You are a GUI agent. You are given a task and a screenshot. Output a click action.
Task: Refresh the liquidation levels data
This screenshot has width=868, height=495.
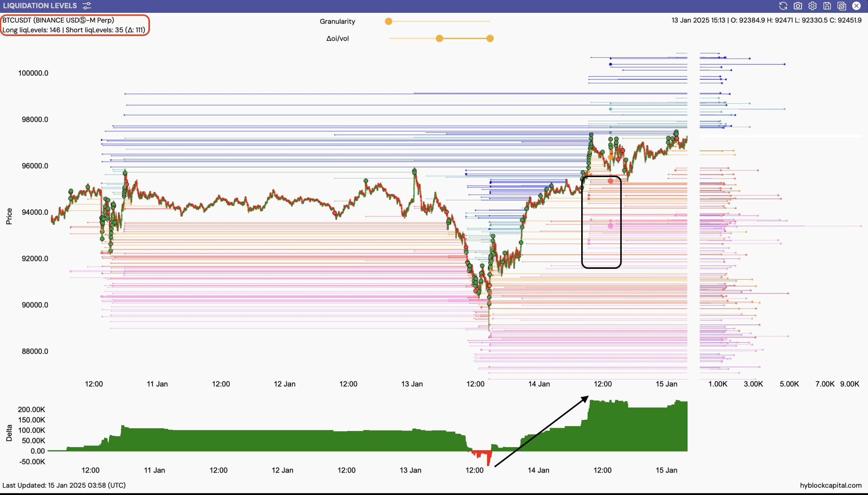tap(783, 6)
